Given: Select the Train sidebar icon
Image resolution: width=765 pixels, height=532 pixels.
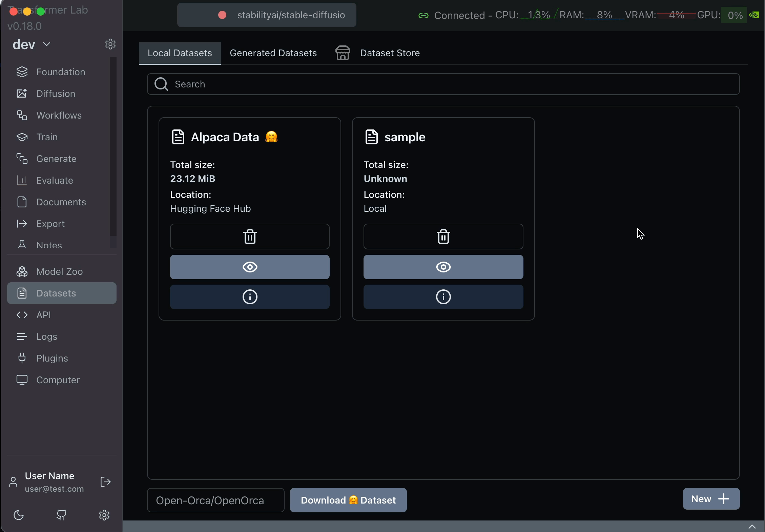Looking at the screenshot, I should click(46, 137).
